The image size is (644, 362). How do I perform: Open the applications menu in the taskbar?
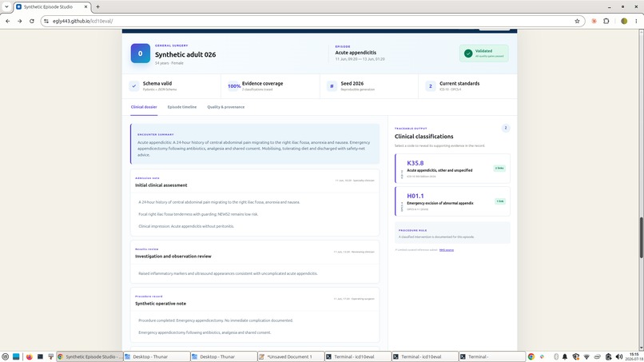pos(5,356)
